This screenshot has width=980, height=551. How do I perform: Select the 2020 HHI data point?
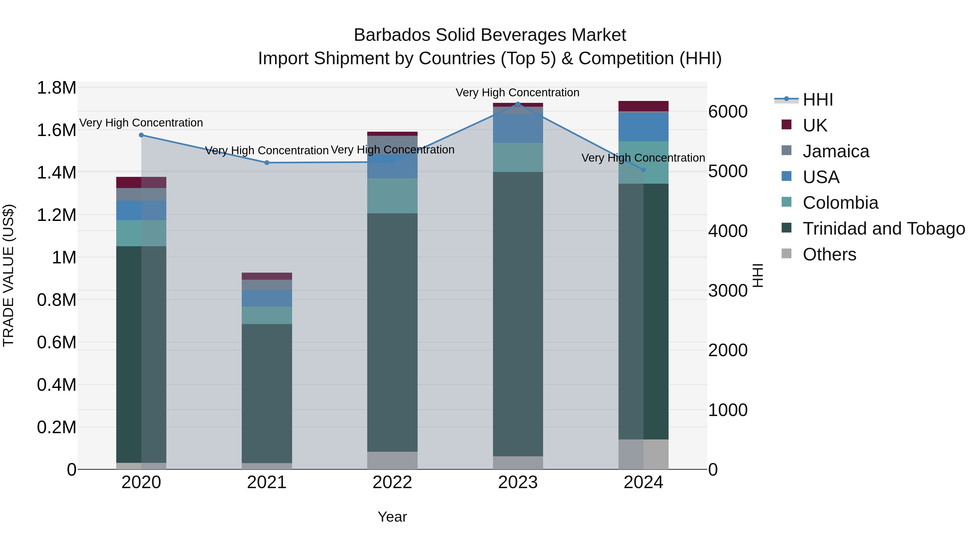[141, 135]
